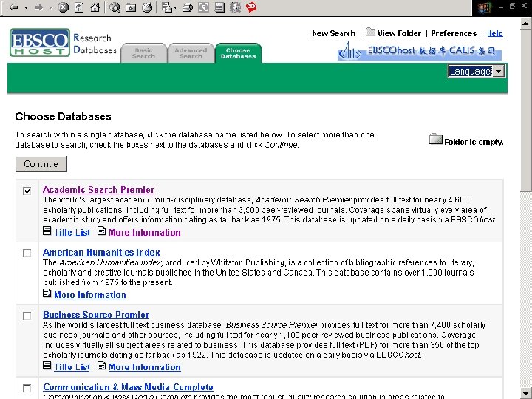532x399 pixels.
Task: Open Communication & Mass Media Complete link
Action: coord(128,387)
